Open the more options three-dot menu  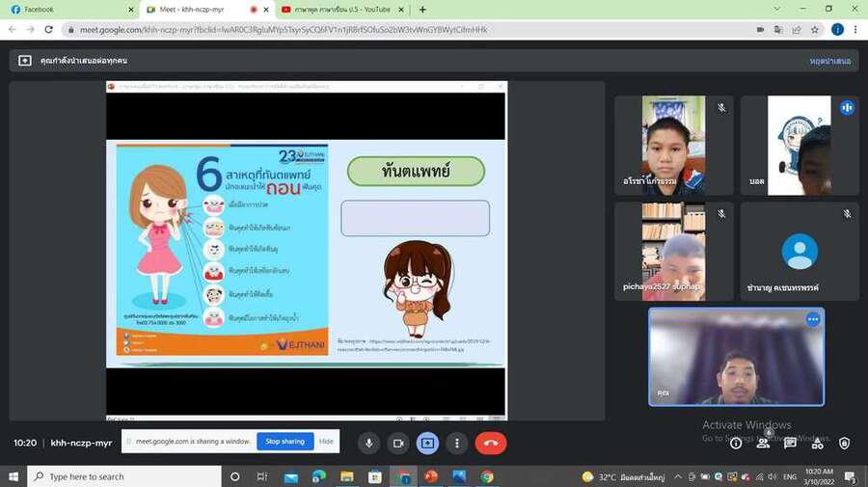click(457, 443)
